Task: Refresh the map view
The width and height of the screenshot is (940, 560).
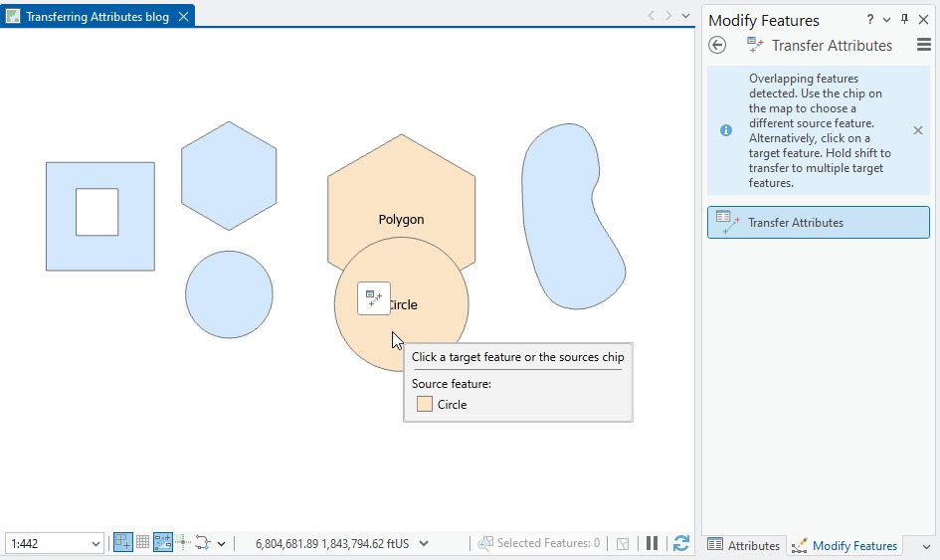Action: tap(681, 543)
